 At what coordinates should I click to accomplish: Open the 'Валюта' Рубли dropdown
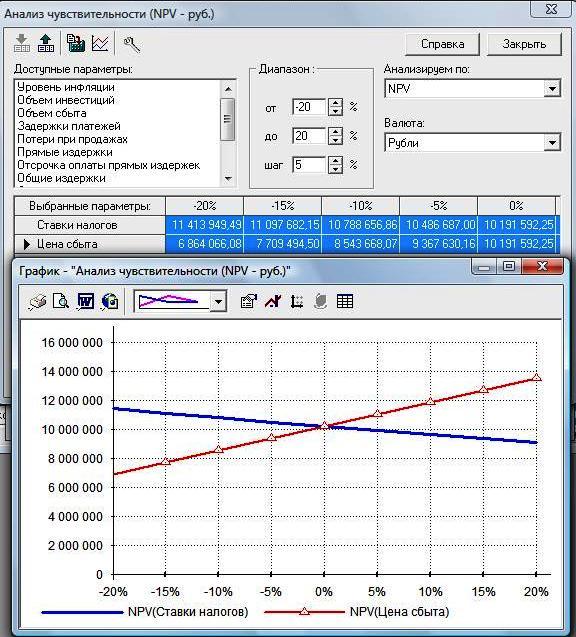point(552,143)
